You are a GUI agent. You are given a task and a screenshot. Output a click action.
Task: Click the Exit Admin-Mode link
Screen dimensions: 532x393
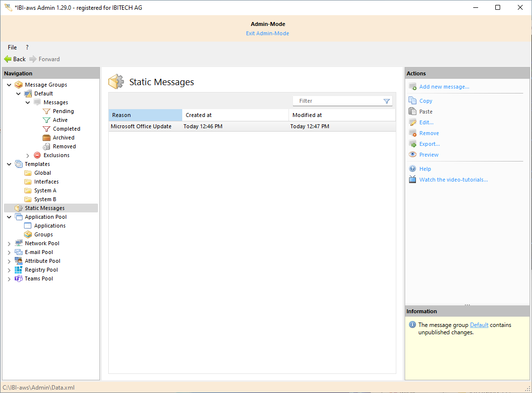pos(267,33)
